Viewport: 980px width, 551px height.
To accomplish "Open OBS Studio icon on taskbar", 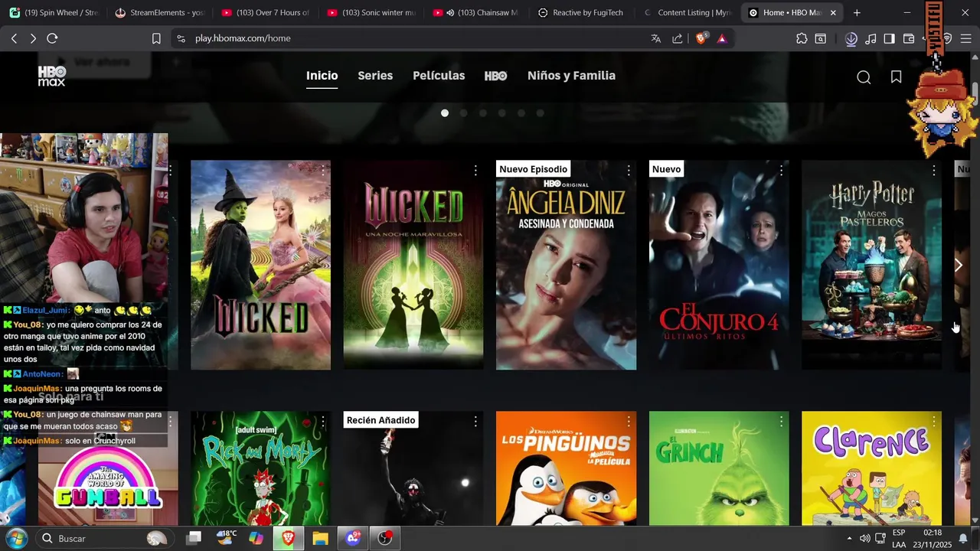I will point(385,539).
